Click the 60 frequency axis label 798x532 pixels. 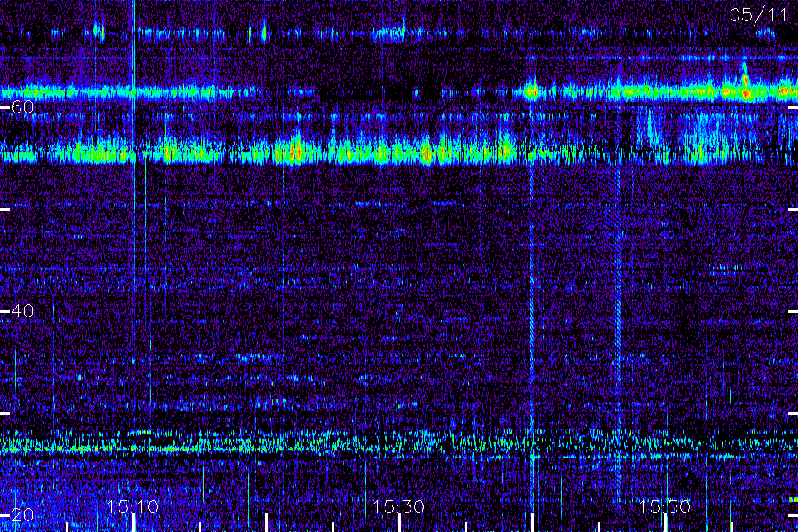(x=22, y=107)
